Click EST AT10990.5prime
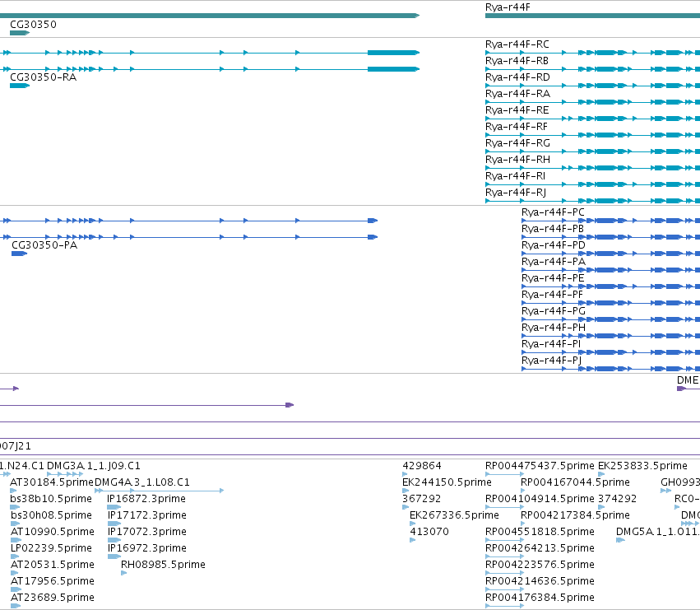This screenshot has height=610, width=700. coord(52,533)
